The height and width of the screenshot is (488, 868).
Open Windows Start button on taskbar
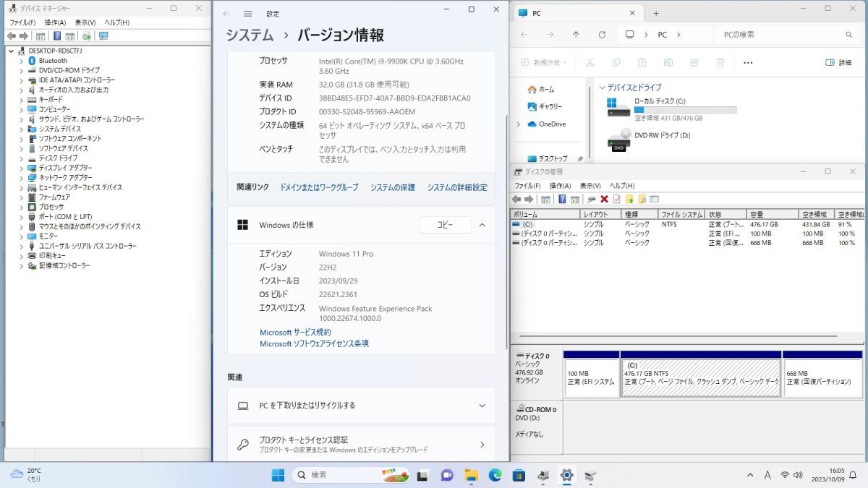278,475
